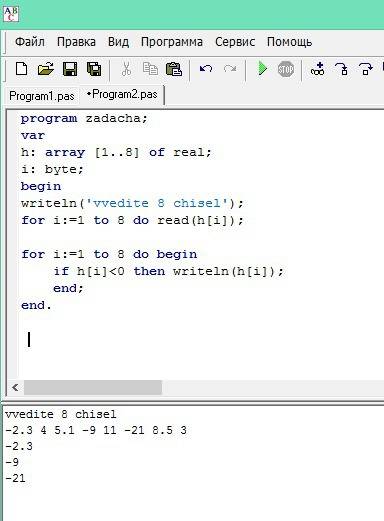Screen dimensions: 384x521
Task: Run the program with the green play button
Action: tap(263, 69)
